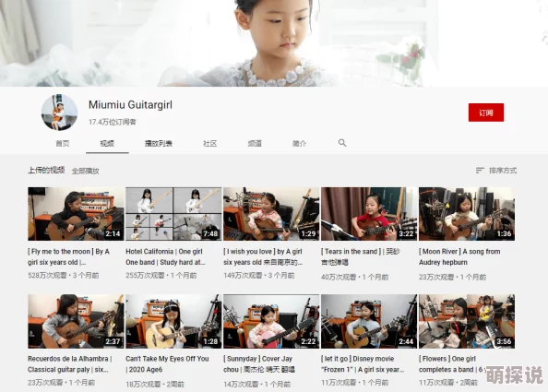Click Can't Take My Eyes Off You title

click(167, 363)
